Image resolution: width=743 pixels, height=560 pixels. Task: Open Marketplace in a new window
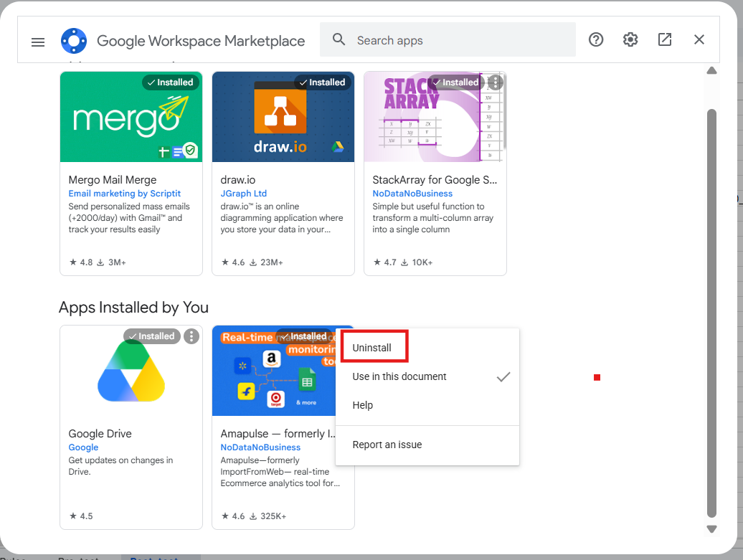tap(665, 39)
